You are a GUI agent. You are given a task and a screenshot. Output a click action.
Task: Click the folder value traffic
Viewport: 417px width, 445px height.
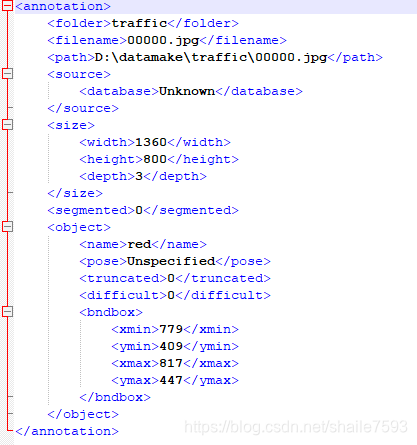pyautogui.click(x=139, y=23)
